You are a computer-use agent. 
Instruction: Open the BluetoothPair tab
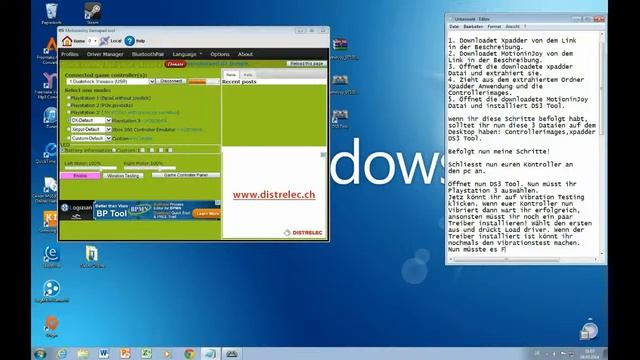pos(148,54)
